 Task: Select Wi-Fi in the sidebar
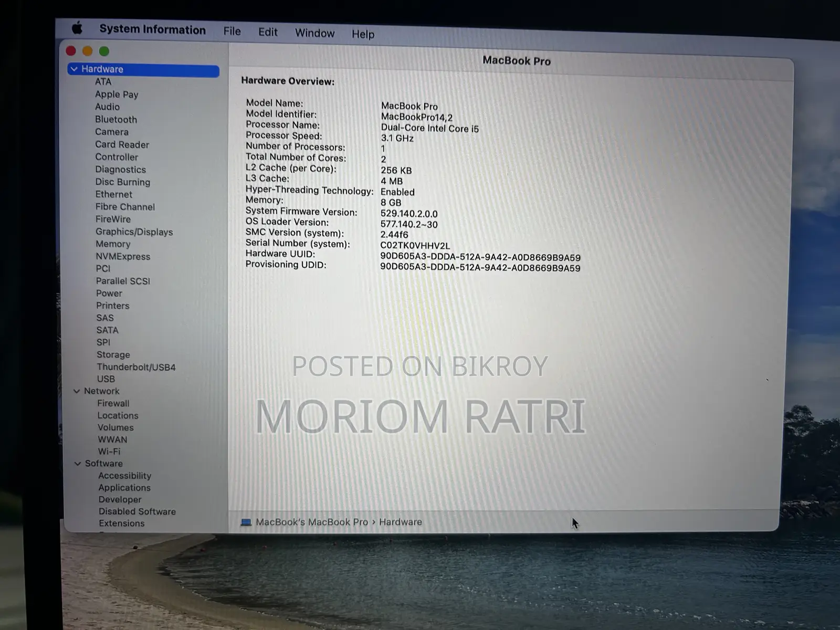[x=109, y=451]
